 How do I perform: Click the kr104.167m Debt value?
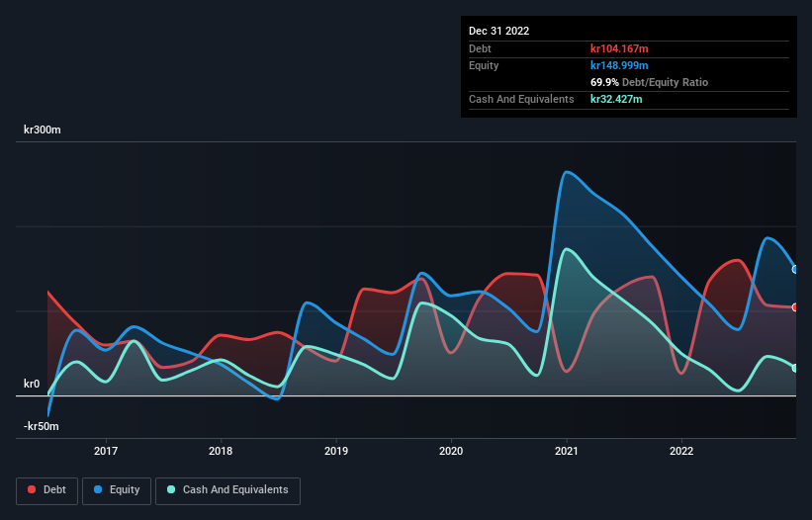pos(619,48)
